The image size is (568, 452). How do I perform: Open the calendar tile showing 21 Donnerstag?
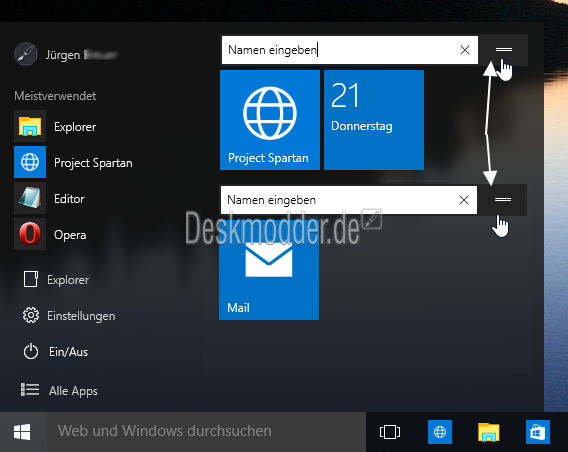374,120
